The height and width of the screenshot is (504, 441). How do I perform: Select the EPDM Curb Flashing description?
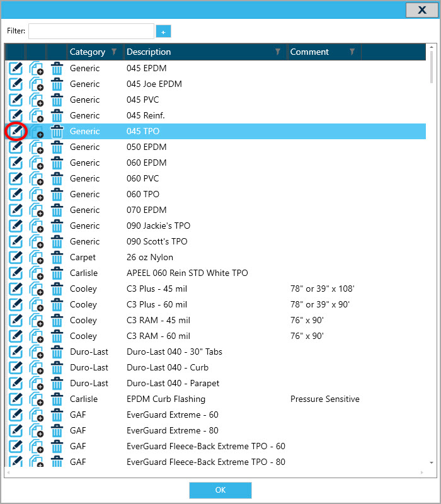point(166,399)
